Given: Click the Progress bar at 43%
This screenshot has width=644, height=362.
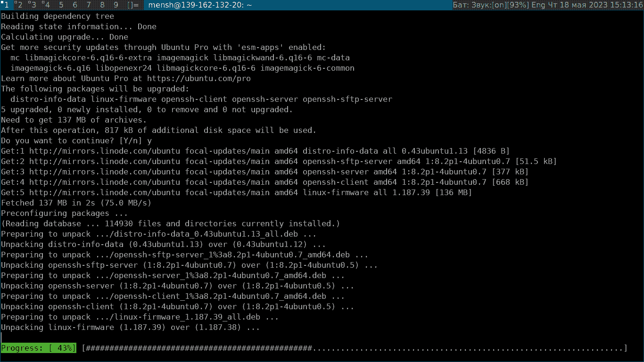Looking at the screenshot, I should pos(38,348).
